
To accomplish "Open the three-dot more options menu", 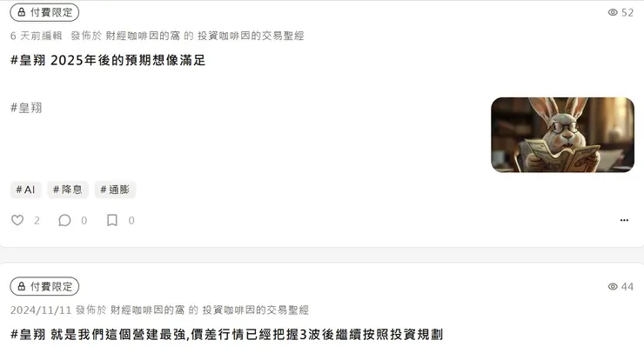I will [x=624, y=220].
